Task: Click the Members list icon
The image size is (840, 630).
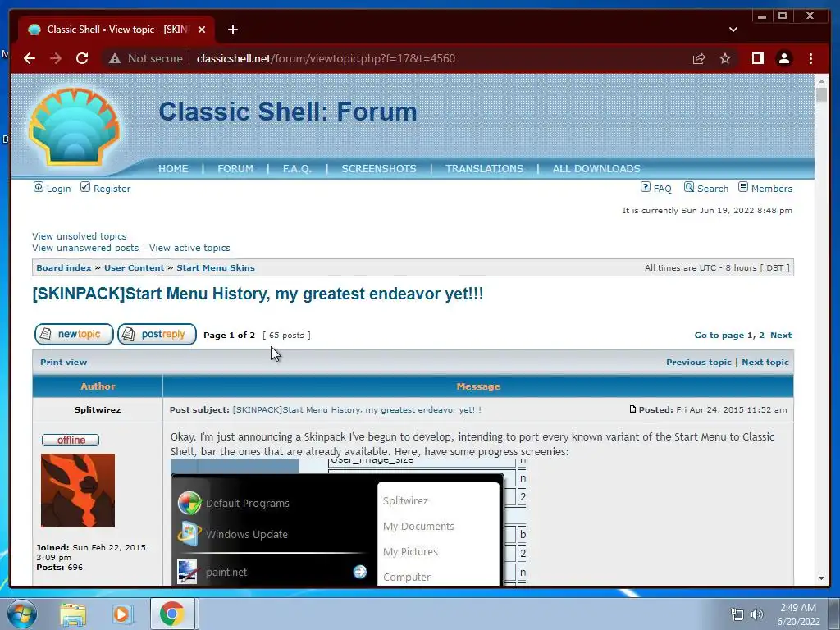Action: tap(743, 187)
